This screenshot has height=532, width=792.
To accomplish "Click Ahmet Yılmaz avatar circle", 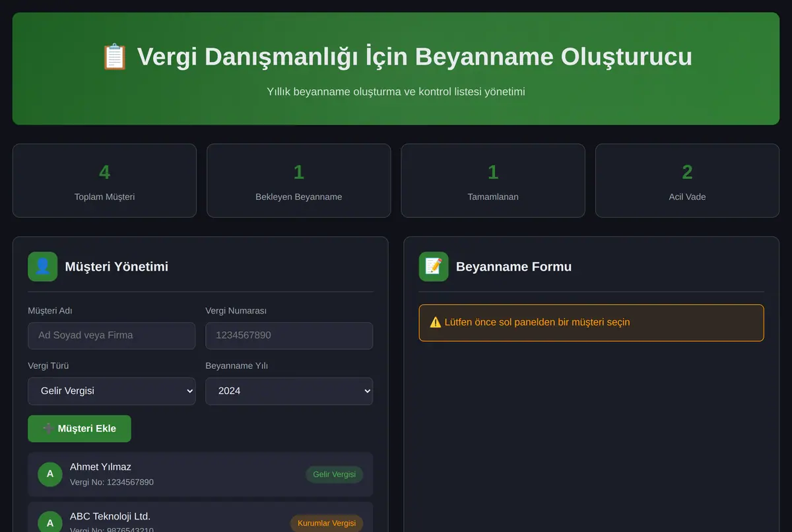I will click(50, 474).
